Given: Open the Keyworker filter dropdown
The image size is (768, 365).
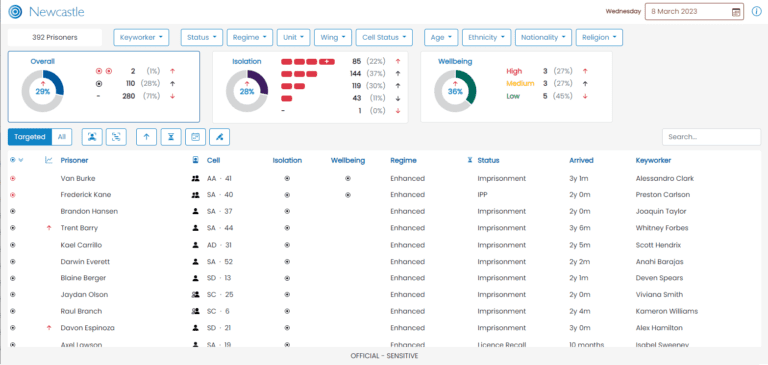Looking at the screenshot, I should tap(141, 37).
